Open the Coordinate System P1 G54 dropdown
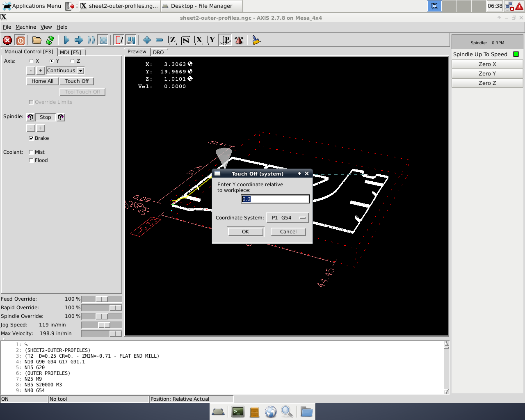 [x=287, y=218]
